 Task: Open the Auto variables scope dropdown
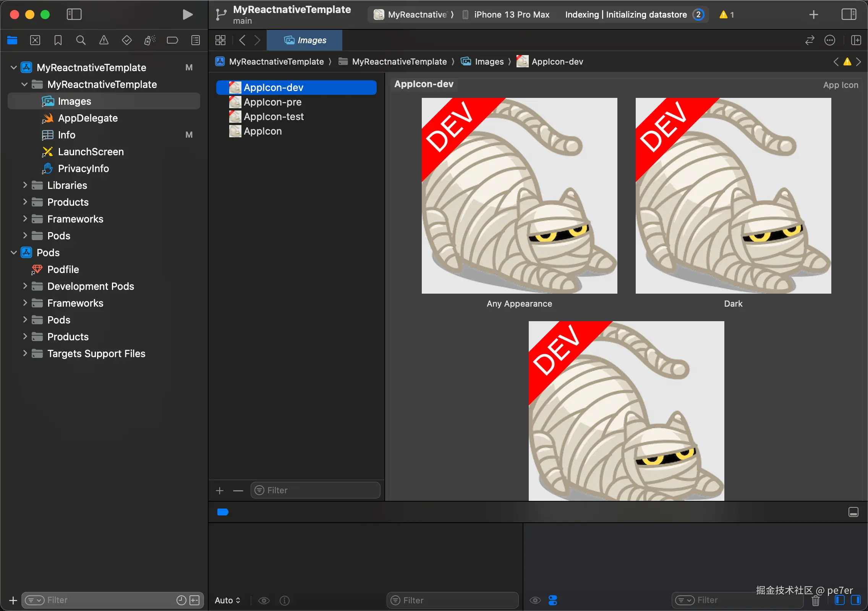click(x=228, y=600)
